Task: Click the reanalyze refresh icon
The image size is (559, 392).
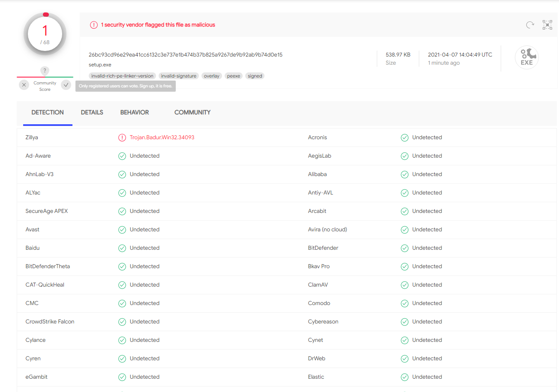Action: pos(530,25)
